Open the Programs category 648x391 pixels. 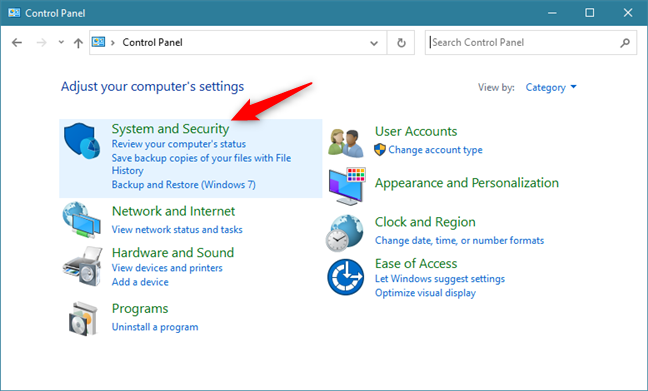point(140,309)
